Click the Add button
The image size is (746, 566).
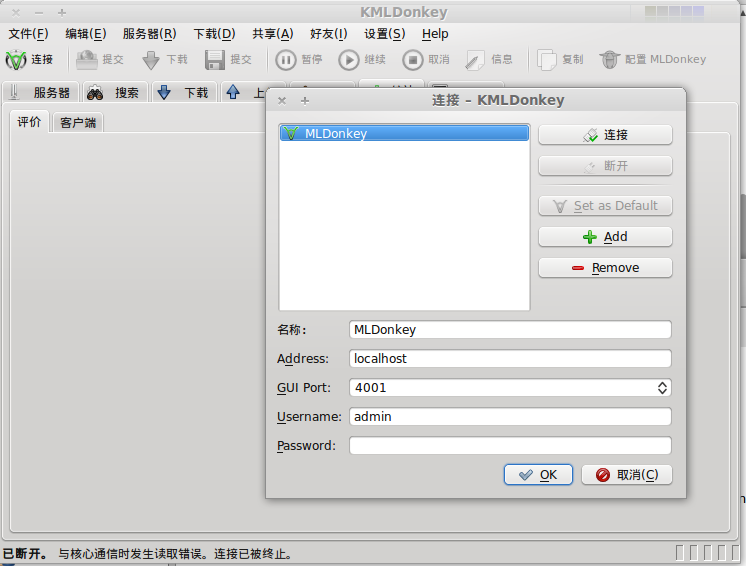pyautogui.click(x=605, y=237)
